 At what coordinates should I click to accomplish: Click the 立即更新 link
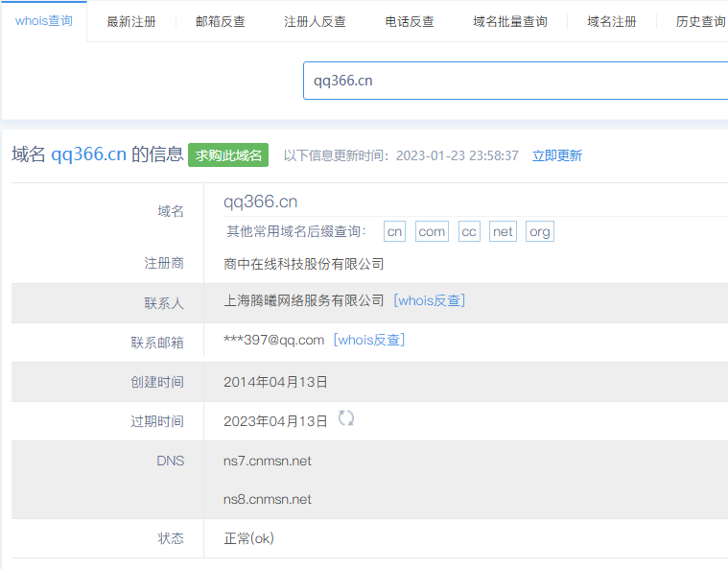coord(557,155)
